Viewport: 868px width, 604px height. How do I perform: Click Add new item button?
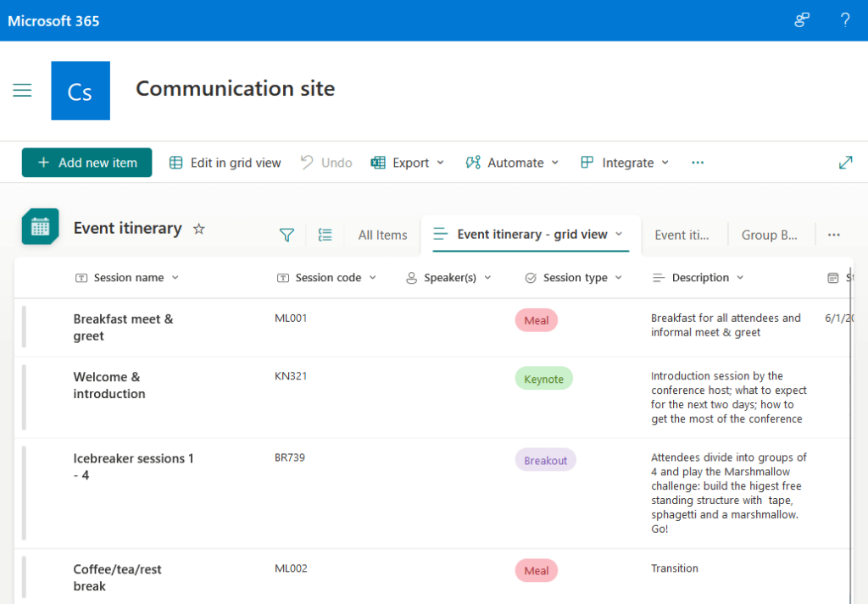[87, 163]
